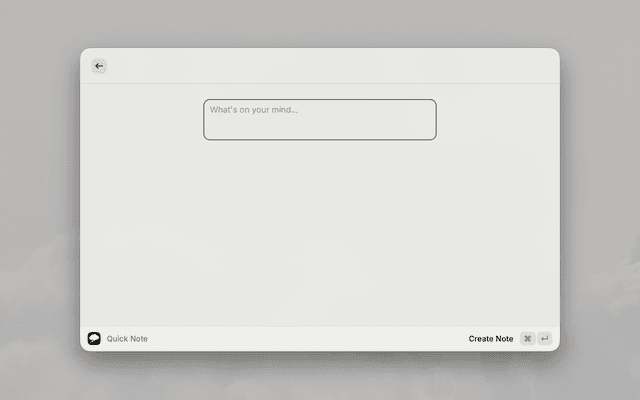
Task: Hit the ⌘ keycap in the footer
Action: (527, 339)
